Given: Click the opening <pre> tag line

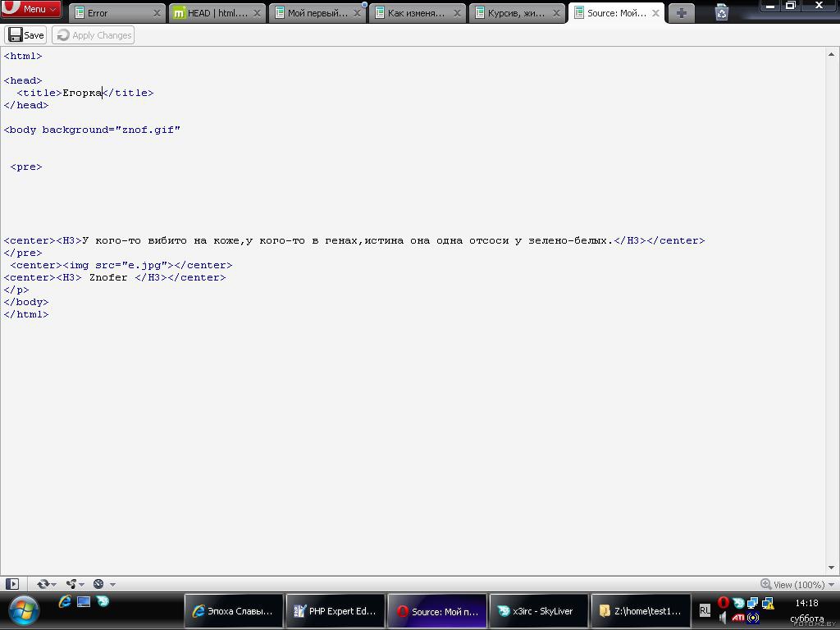Looking at the screenshot, I should [25, 167].
